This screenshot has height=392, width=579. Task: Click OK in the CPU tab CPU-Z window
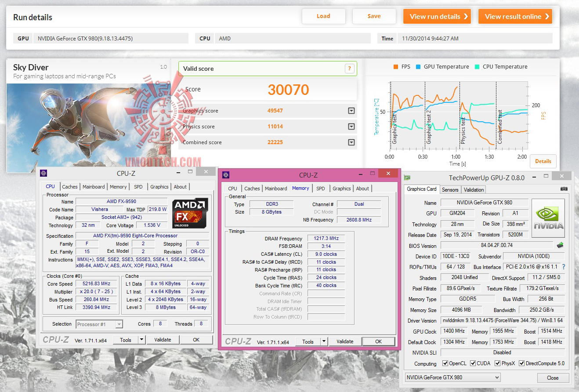[x=196, y=340]
